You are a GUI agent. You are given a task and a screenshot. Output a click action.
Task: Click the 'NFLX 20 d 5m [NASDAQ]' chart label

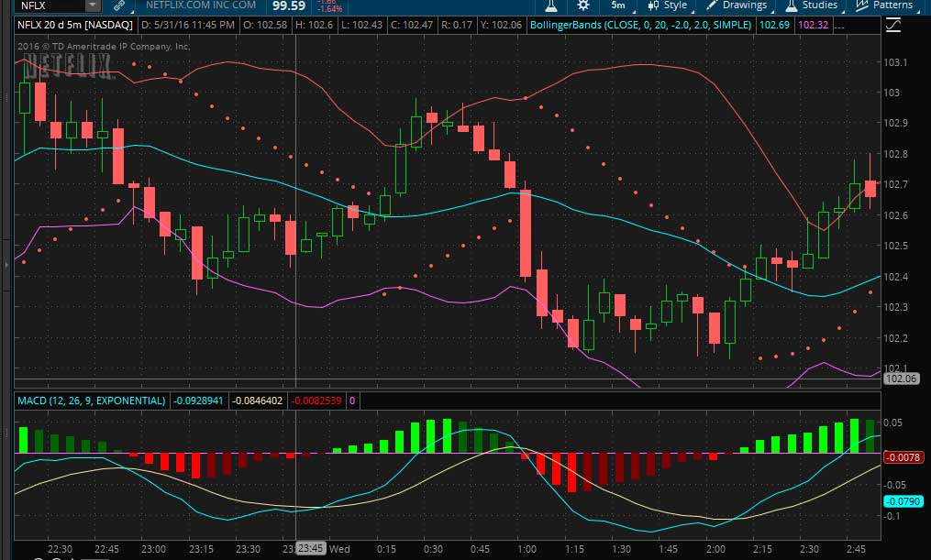[x=75, y=25]
